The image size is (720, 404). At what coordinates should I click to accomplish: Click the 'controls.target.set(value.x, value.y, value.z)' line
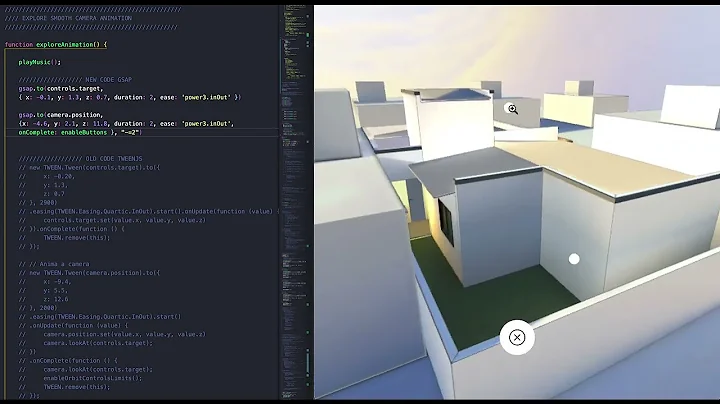tap(112, 220)
